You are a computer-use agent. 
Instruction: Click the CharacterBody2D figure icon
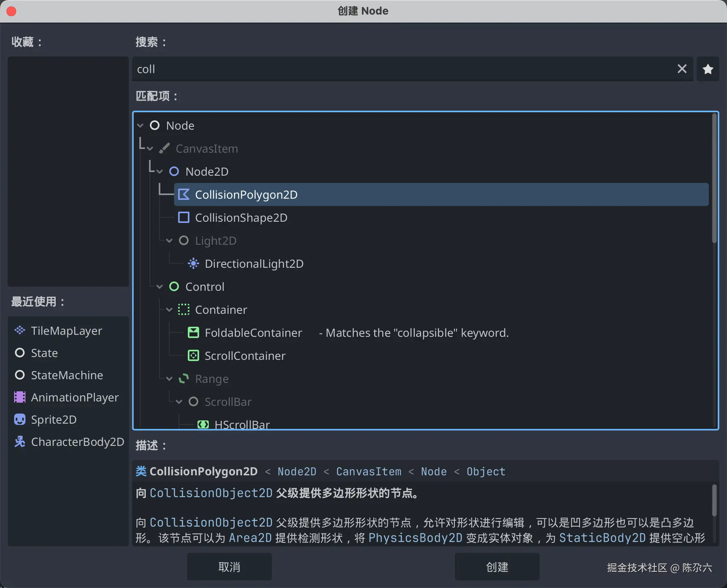pos(20,442)
